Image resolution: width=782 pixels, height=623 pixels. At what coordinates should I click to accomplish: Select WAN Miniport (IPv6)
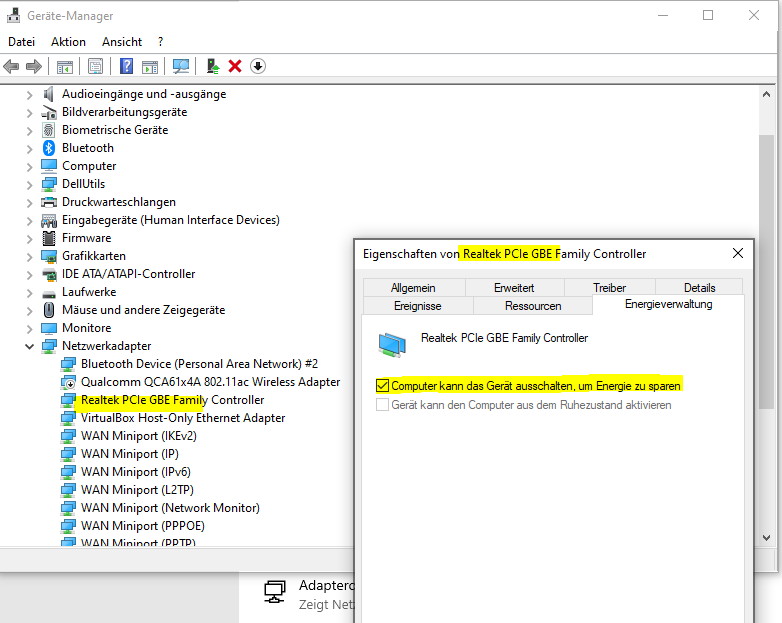pos(136,472)
